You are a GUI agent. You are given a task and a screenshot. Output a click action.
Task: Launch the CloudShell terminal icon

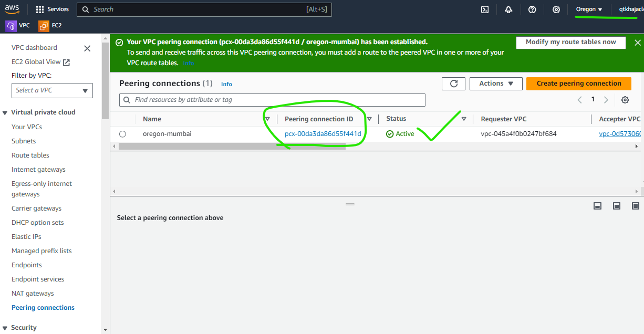pyautogui.click(x=485, y=9)
